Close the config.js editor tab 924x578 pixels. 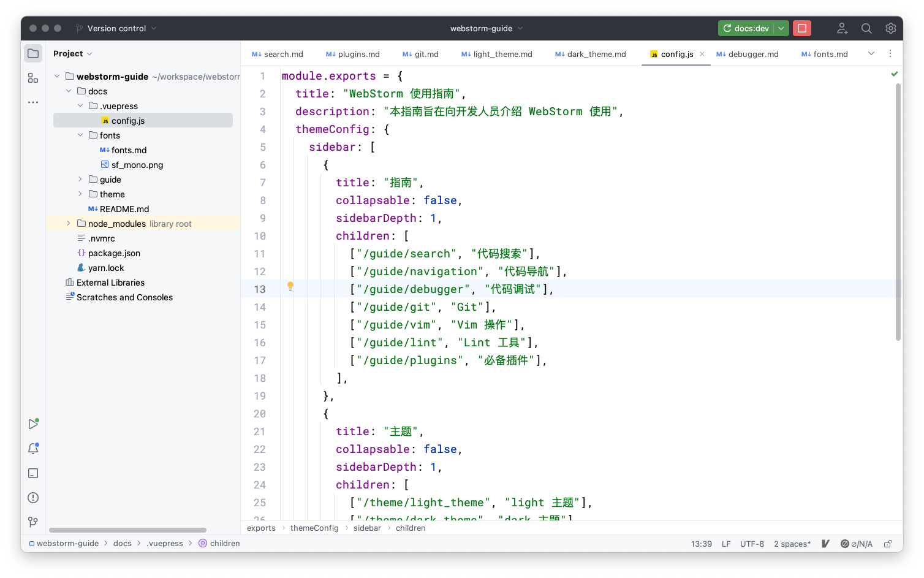(x=702, y=54)
